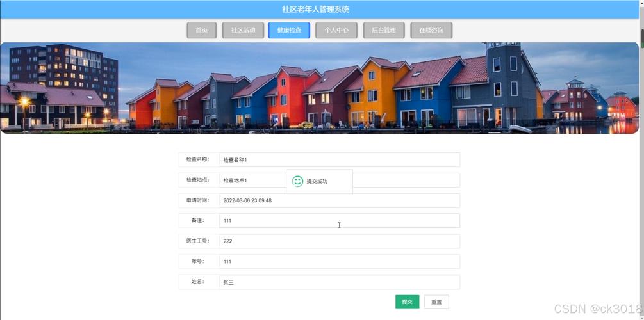Image resolution: width=644 pixels, height=320 pixels.
Task: Click the 账号 input field
Action: click(x=339, y=262)
